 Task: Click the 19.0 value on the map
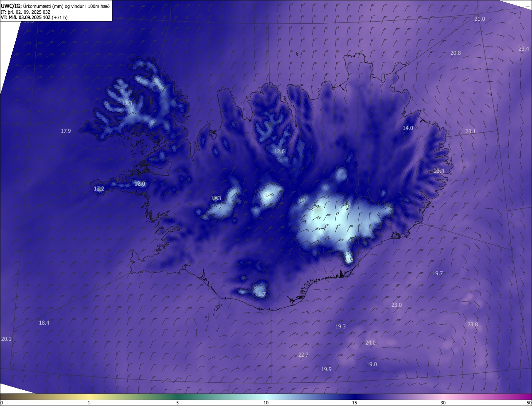pos(372,364)
